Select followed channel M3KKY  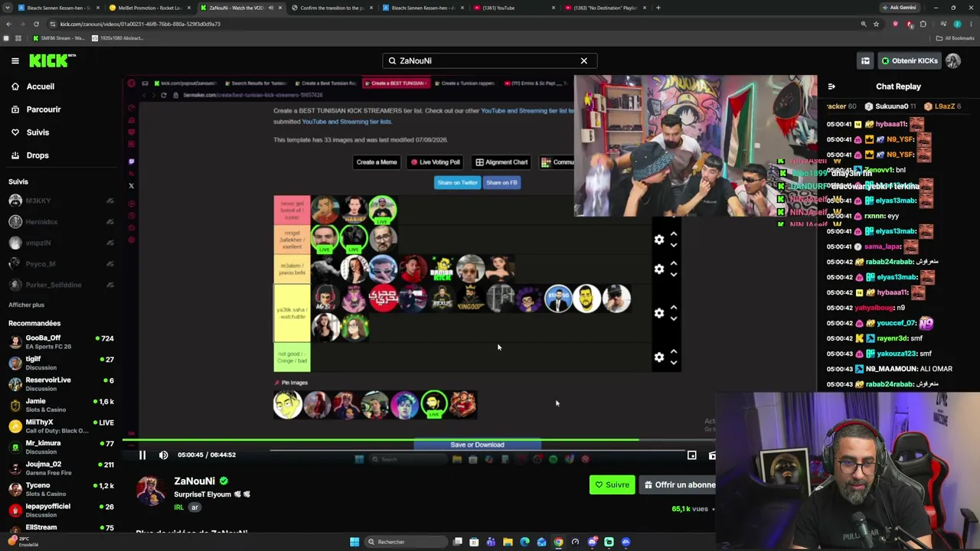[x=61, y=201]
